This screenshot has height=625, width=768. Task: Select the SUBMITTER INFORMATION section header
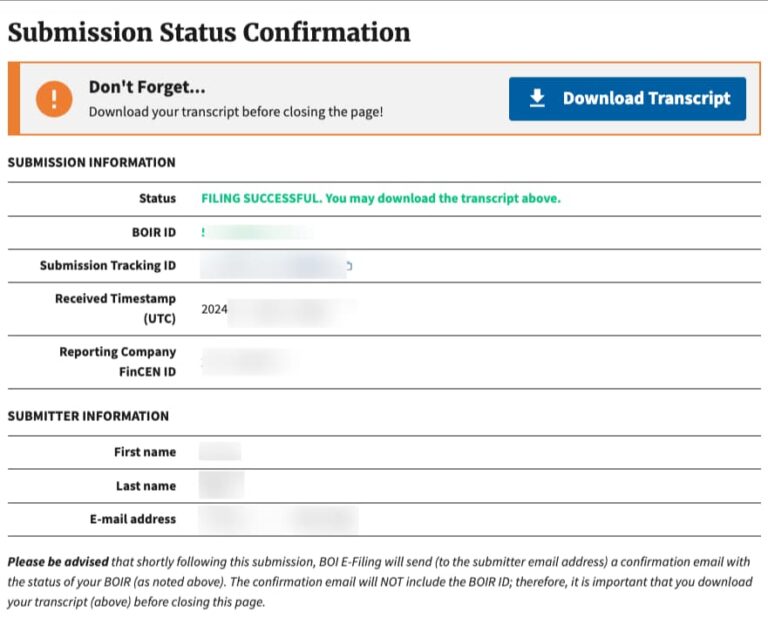[88, 416]
